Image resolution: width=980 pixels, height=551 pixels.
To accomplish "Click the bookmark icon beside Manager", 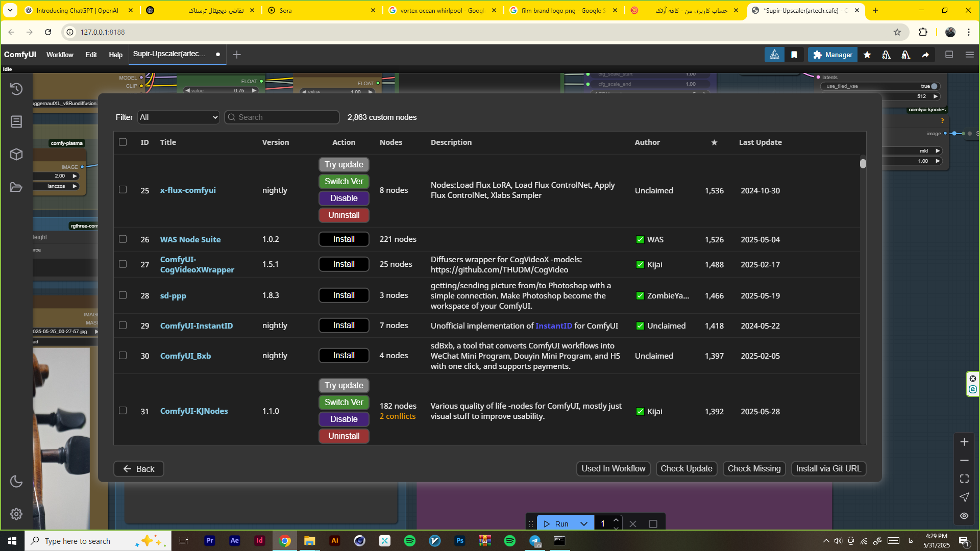I will [794, 55].
